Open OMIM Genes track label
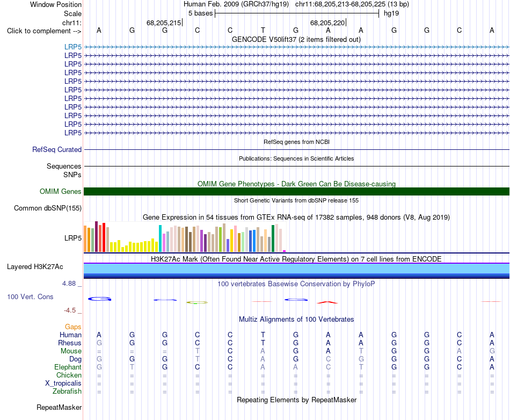 tap(60, 191)
